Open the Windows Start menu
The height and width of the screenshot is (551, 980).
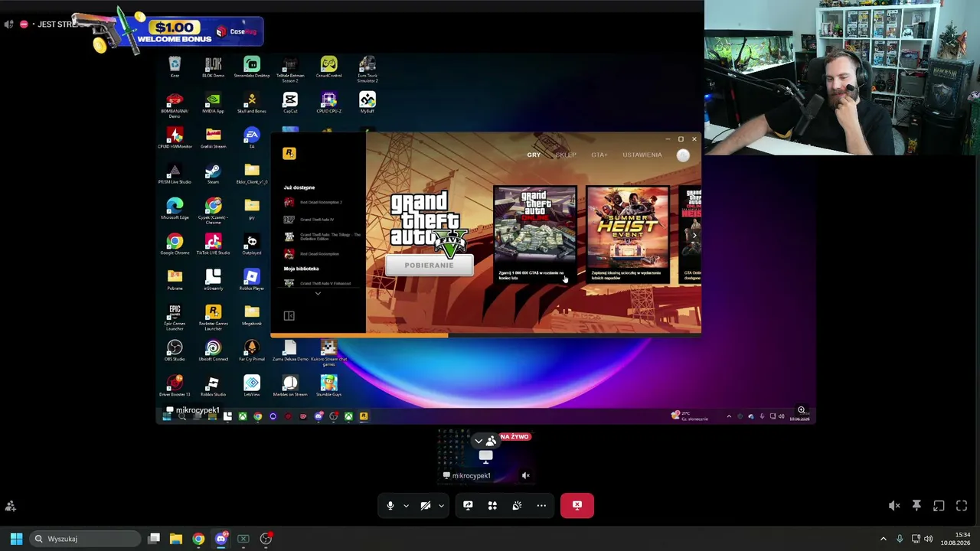click(16, 539)
